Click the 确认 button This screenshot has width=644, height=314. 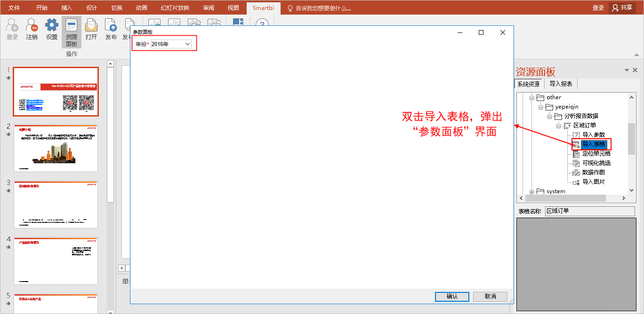(452, 297)
